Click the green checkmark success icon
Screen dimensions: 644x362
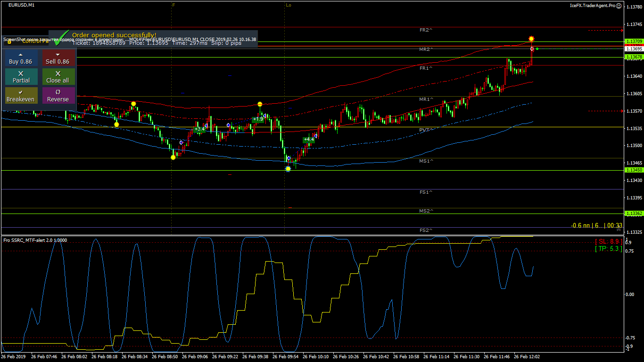(x=60, y=37)
